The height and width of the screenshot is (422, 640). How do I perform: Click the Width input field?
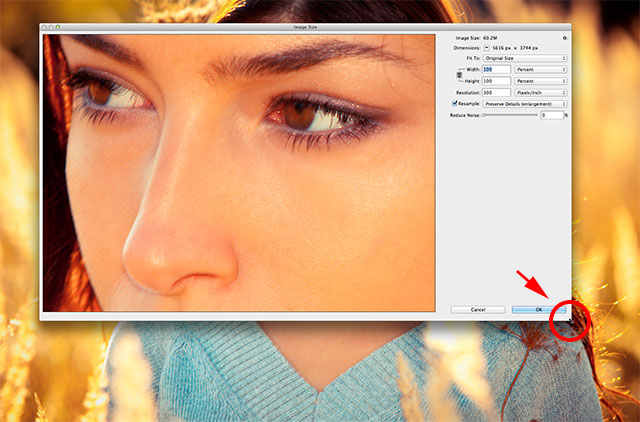pos(497,69)
